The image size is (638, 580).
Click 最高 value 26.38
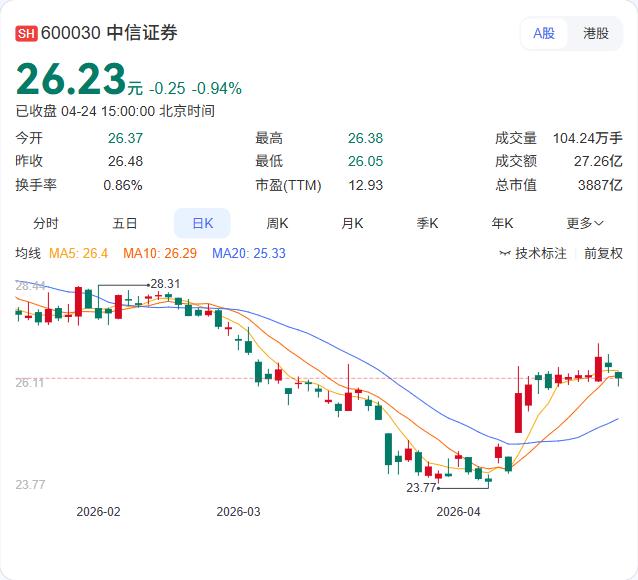pyautogui.click(x=365, y=138)
